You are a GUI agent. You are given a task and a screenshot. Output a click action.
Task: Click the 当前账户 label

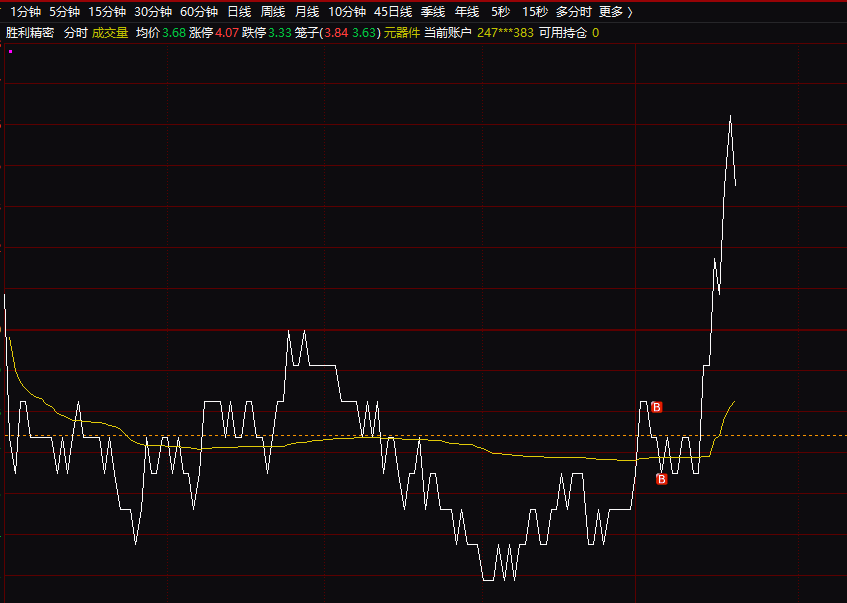click(x=448, y=33)
